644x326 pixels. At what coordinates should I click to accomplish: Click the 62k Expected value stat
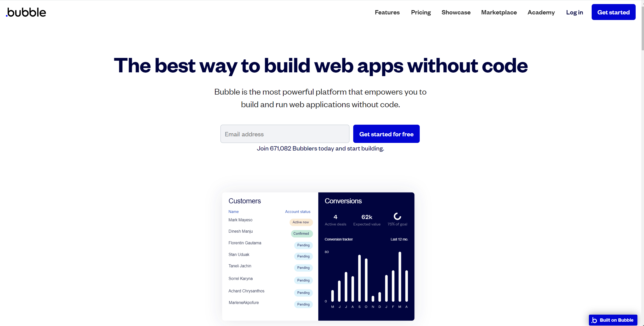[x=367, y=220]
